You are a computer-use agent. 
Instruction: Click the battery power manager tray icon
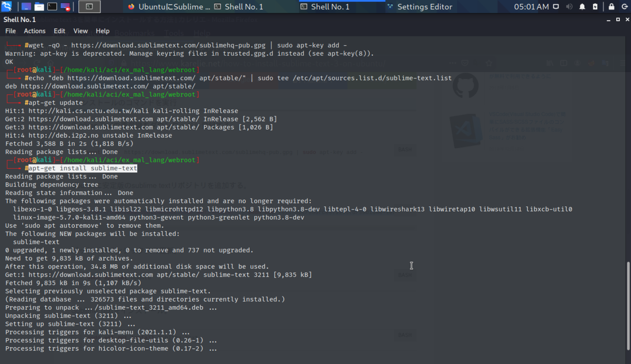595,7
